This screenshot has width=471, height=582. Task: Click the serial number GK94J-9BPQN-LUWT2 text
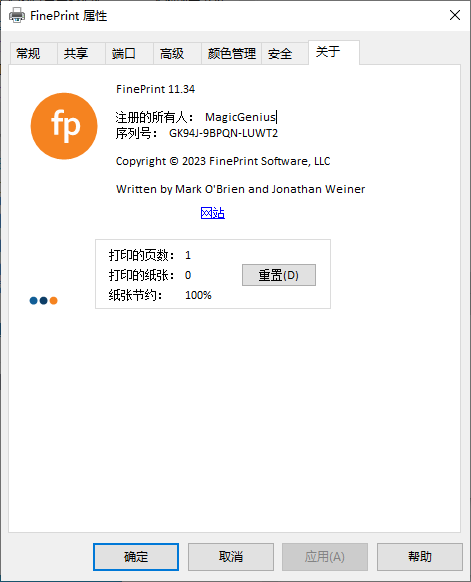click(223, 133)
